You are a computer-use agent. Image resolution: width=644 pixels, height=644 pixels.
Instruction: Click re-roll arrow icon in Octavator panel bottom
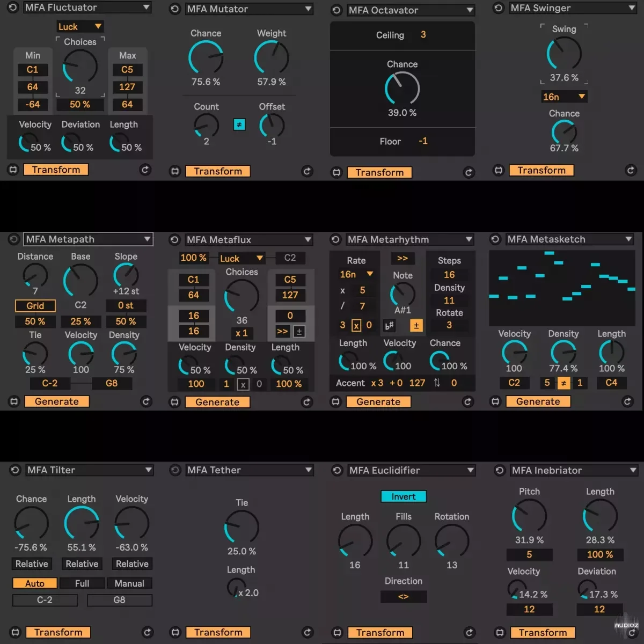point(469,172)
